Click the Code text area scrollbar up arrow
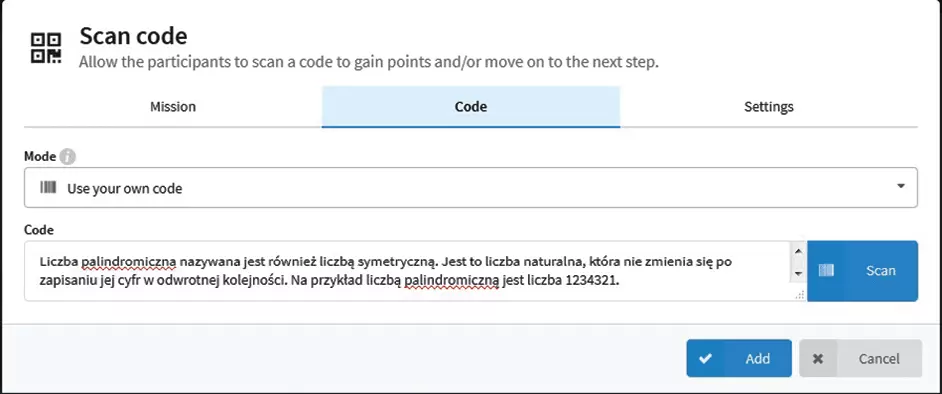Viewport: 942px width, 394px height. 798,252
